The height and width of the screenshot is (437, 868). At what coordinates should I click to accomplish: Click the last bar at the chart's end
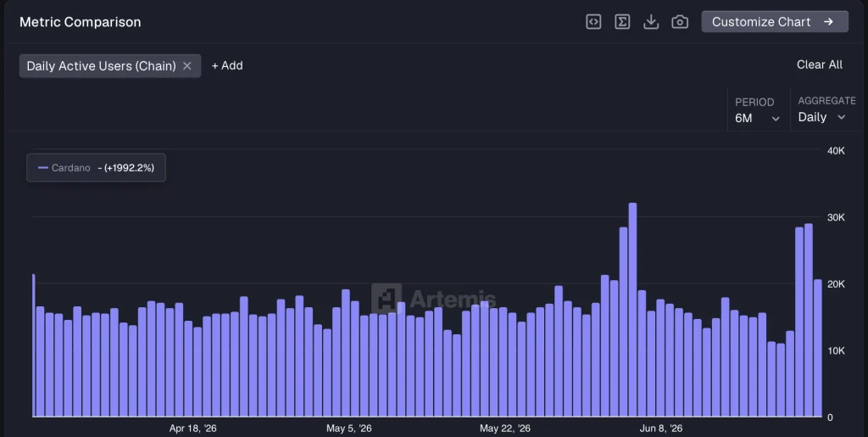coord(818,348)
